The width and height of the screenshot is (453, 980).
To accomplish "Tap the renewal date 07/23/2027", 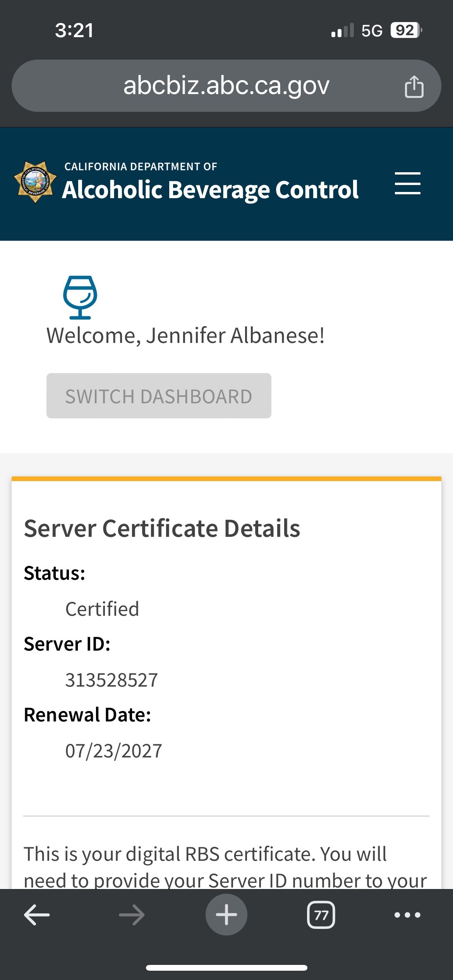I will [x=113, y=751].
